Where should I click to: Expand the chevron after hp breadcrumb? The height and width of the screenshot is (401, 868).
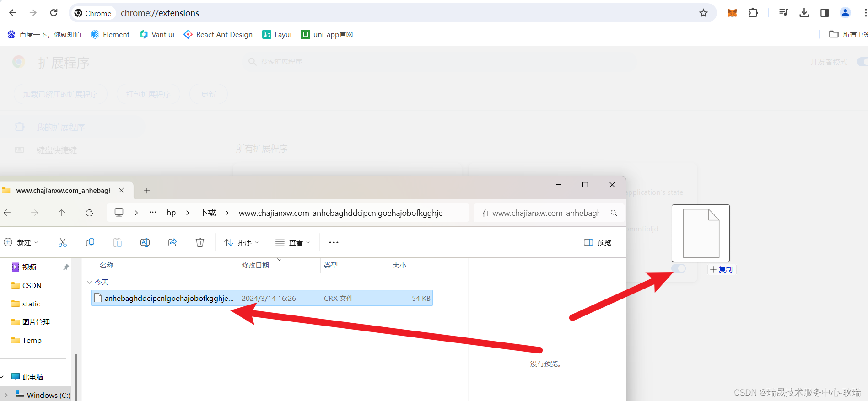[188, 213]
